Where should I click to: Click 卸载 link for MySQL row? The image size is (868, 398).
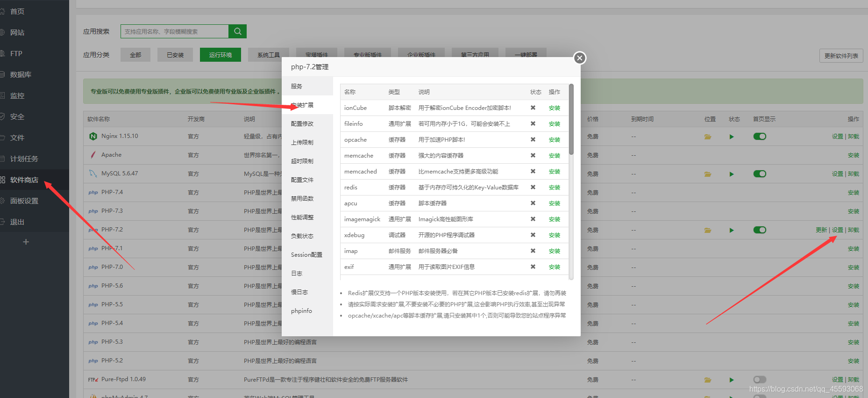tap(853, 174)
